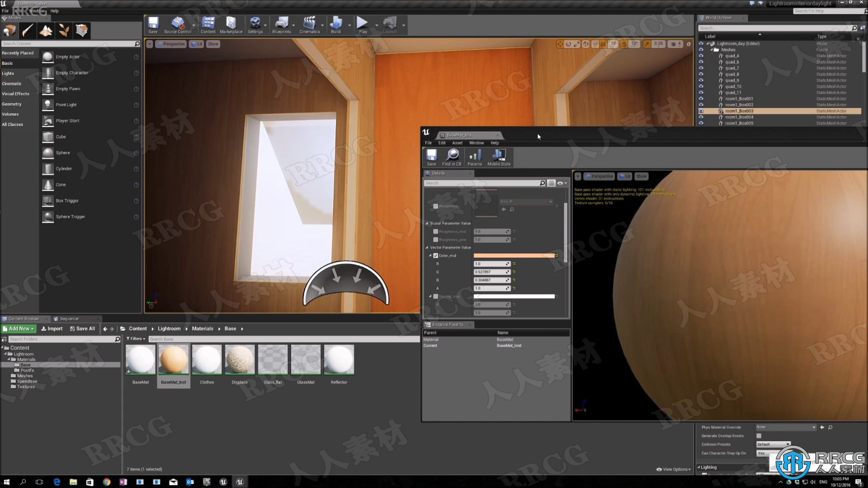Open Window menu in material editor
Image resolution: width=868 pixels, height=488 pixels.
(476, 143)
